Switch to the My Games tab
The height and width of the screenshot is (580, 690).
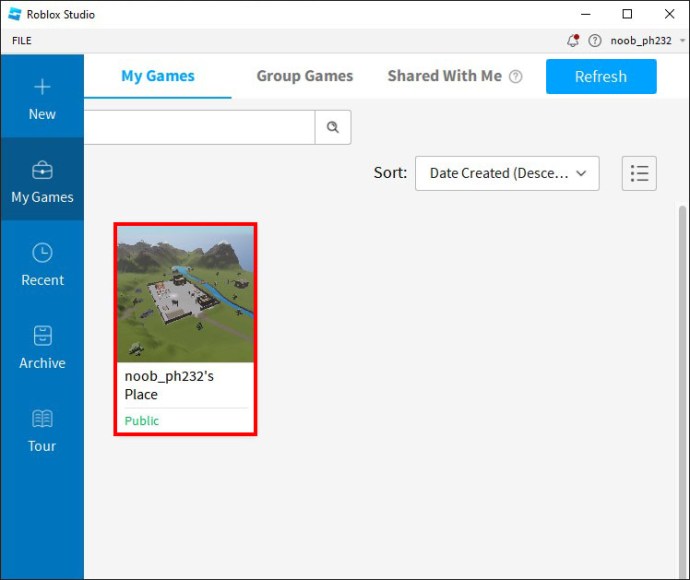(x=158, y=76)
